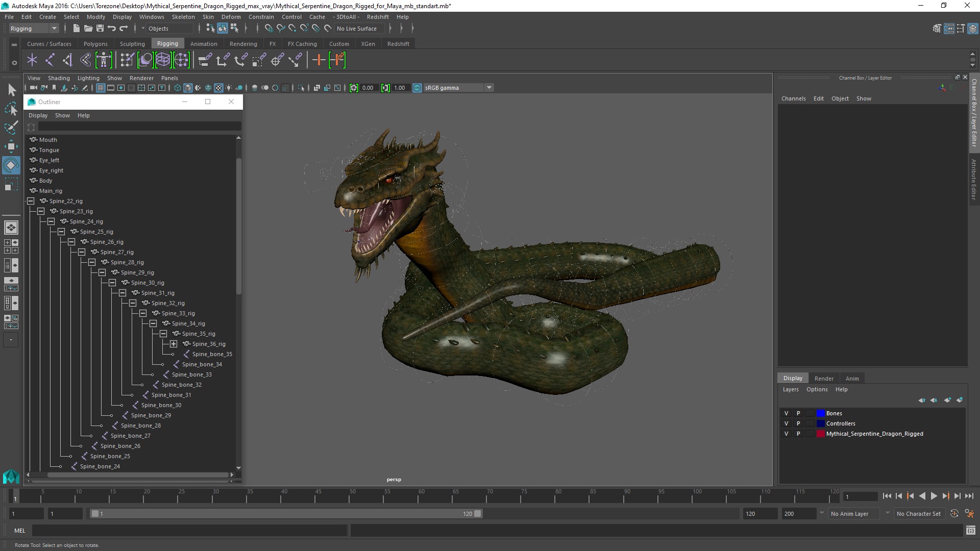Image resolution: width=980 pixels, height=551 pixels.
Task: Click the Quick Rig human figure icon
Action: click(x=104, y=60)
